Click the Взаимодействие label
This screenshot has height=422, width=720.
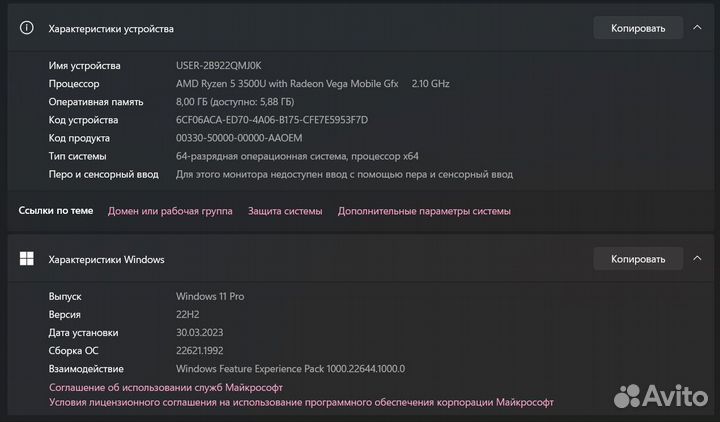coord(86,369)
